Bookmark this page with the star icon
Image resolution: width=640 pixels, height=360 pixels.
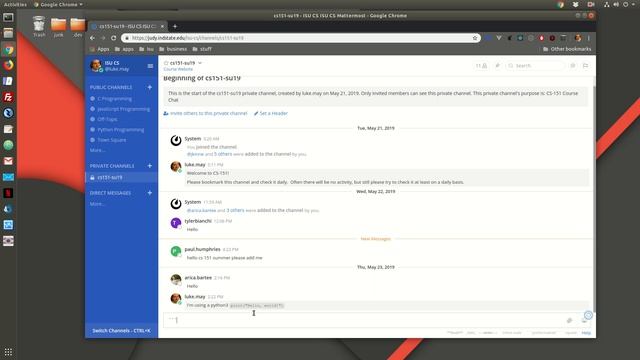click(x=475, y=38)
